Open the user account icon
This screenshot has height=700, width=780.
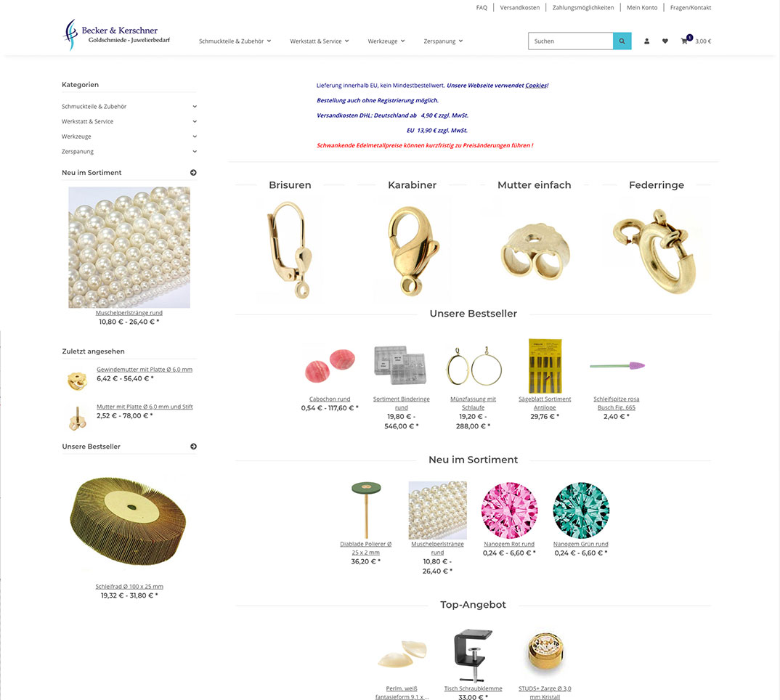(x=646, y=41)
